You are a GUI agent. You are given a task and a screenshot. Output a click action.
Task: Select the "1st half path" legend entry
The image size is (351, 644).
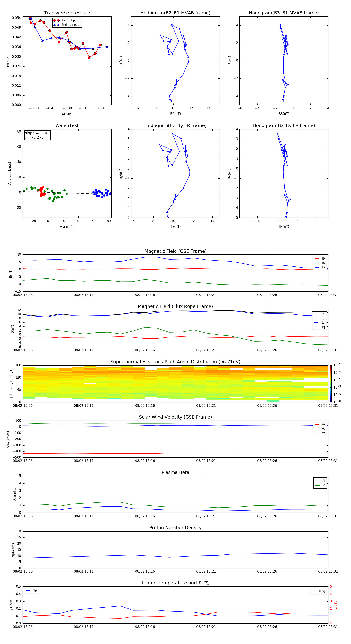67,20
